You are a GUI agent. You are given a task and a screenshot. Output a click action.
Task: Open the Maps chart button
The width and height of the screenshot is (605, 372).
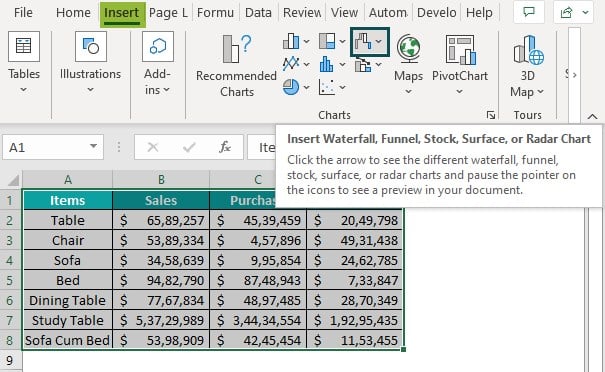pyautogui.click(x=408, y=65)
